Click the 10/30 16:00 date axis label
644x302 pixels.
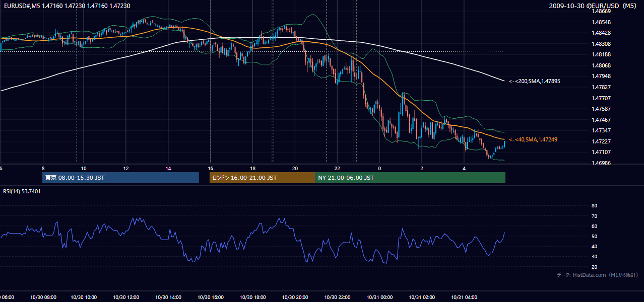[211, 297]
